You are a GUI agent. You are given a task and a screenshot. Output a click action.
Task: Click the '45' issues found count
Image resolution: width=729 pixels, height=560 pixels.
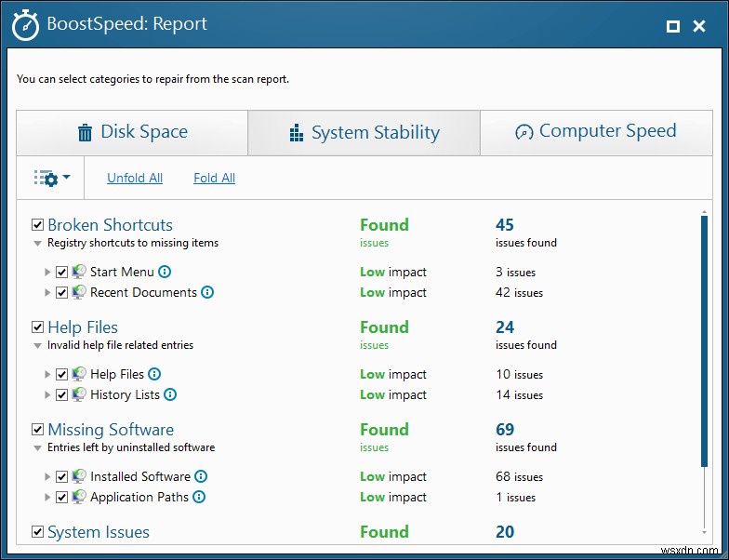tap(504, 225)
